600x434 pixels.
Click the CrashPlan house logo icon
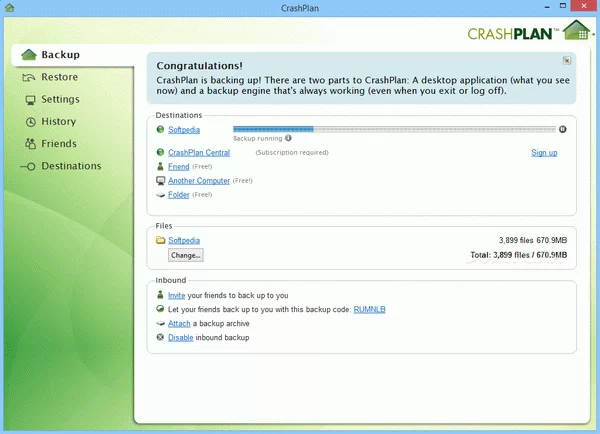pyautogui.click(x=575, y=29)
